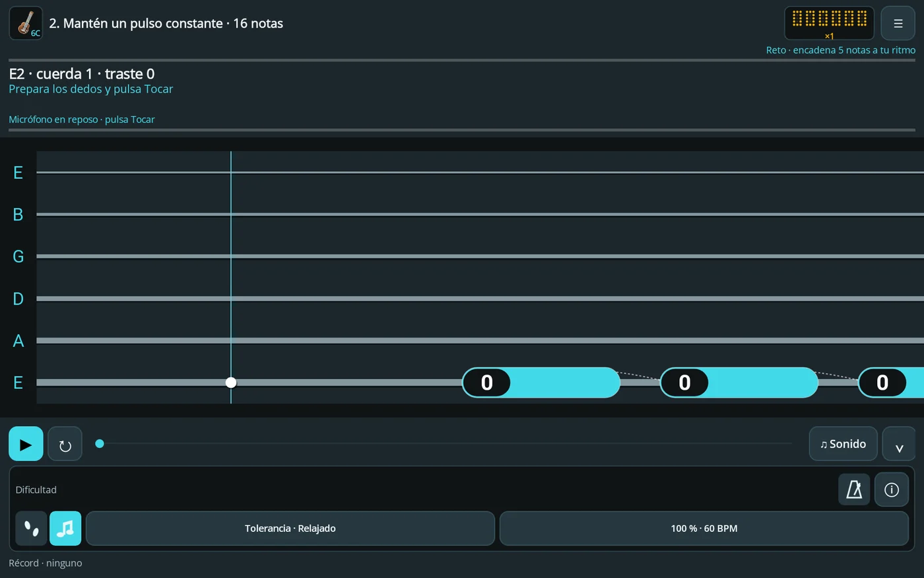Viewport: 924px width, 578px height.
Task: Toggle the metronome icon
Action: [x=854, y=489]
